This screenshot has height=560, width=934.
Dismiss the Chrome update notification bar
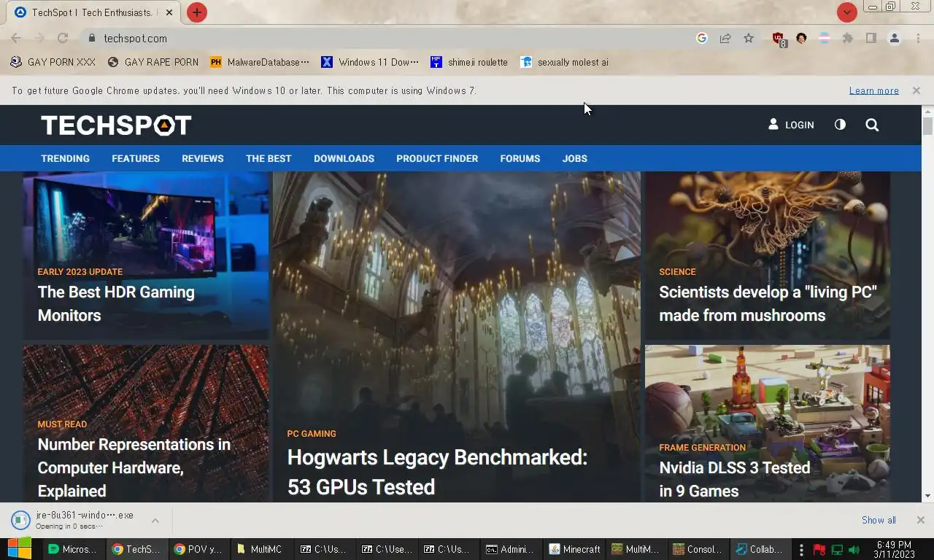916,90
